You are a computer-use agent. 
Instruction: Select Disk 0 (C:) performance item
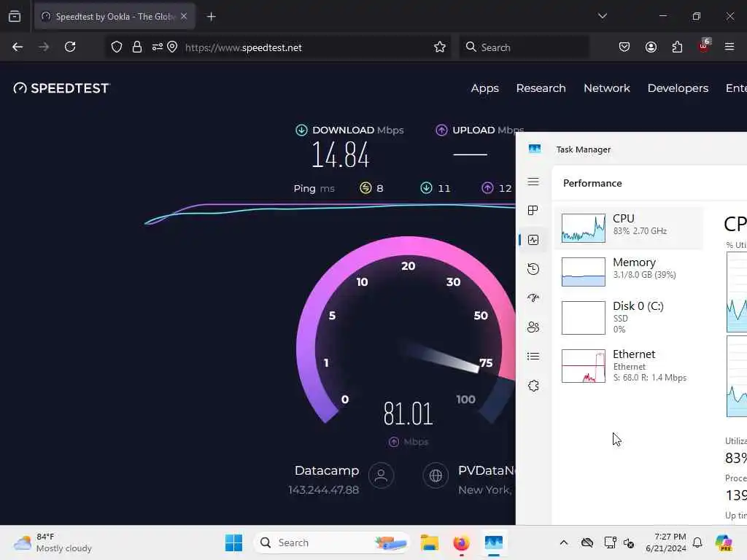(629, 318)
